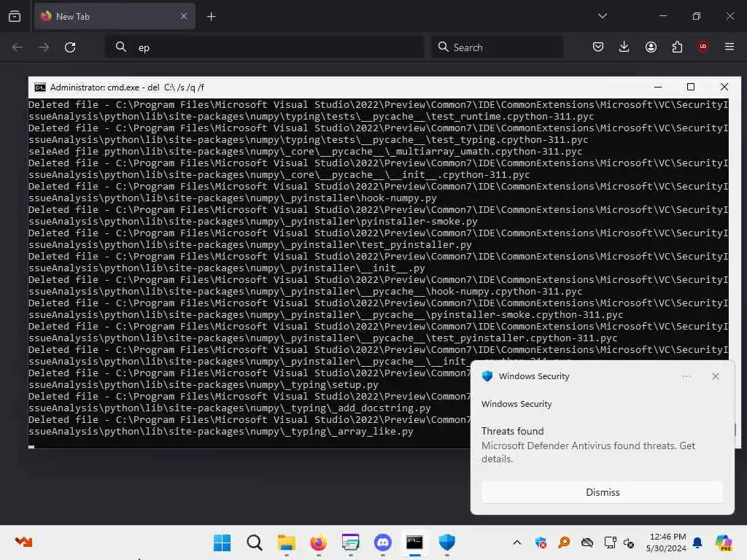
Task: Open the Extensions puzzle icon
Action: [677, 47]
